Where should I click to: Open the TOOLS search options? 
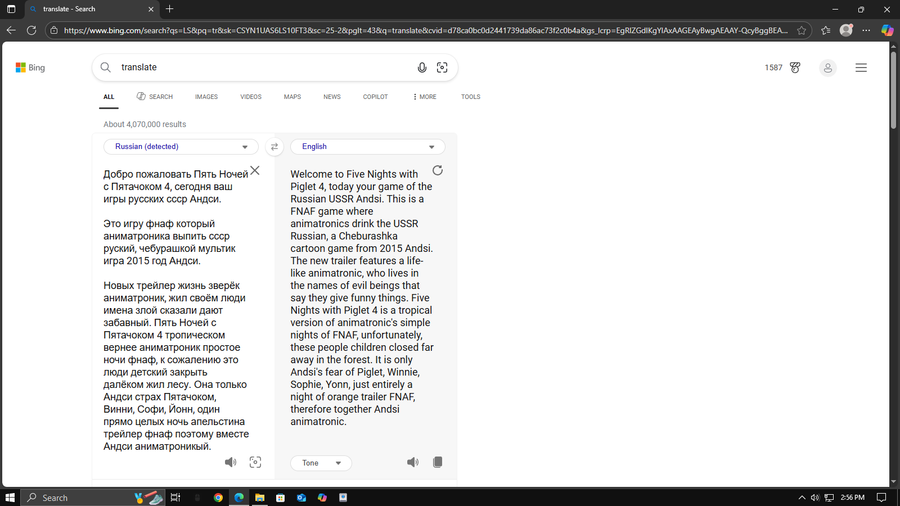(x=471, y=97)
